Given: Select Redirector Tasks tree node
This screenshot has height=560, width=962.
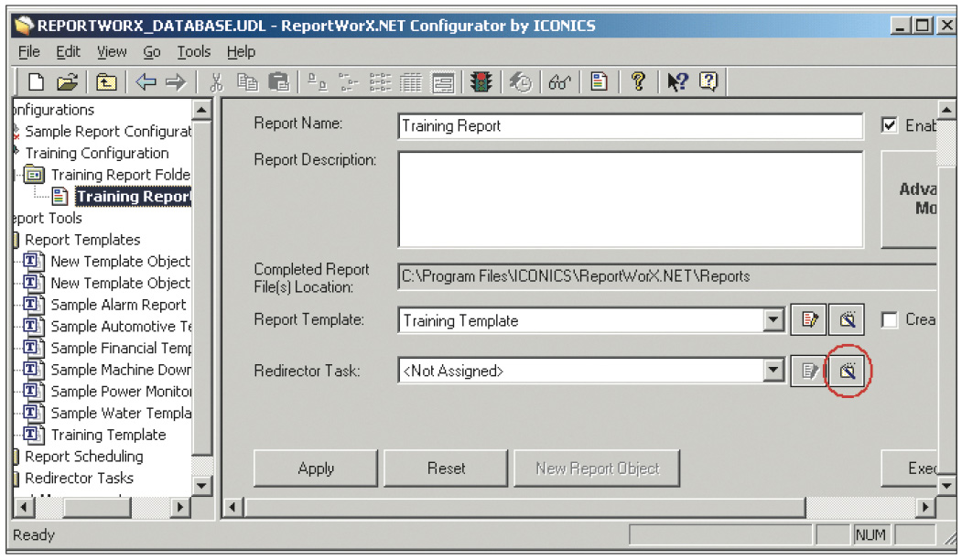Looking at the screenshot, I should (x=79, y=478).
